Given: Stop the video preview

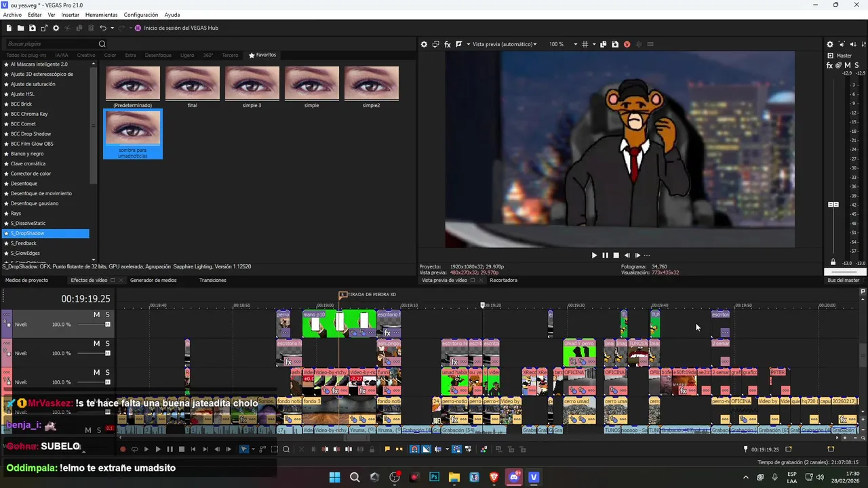Looking at the screenshot, I should [x=616, y=256].
